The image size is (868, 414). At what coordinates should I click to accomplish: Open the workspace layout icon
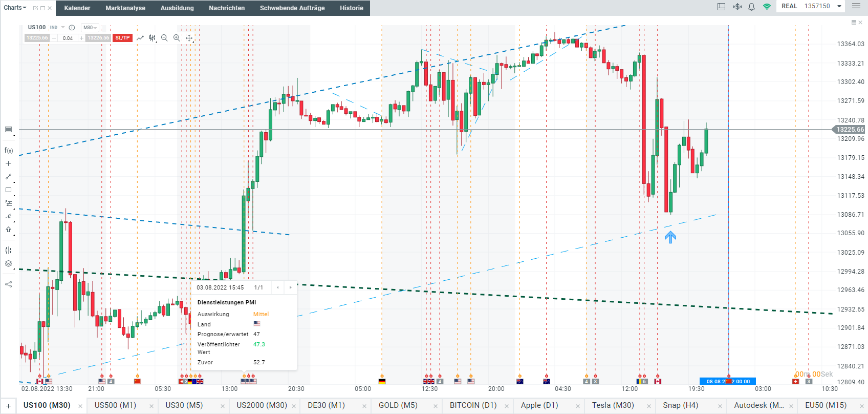tap(722, 7)
